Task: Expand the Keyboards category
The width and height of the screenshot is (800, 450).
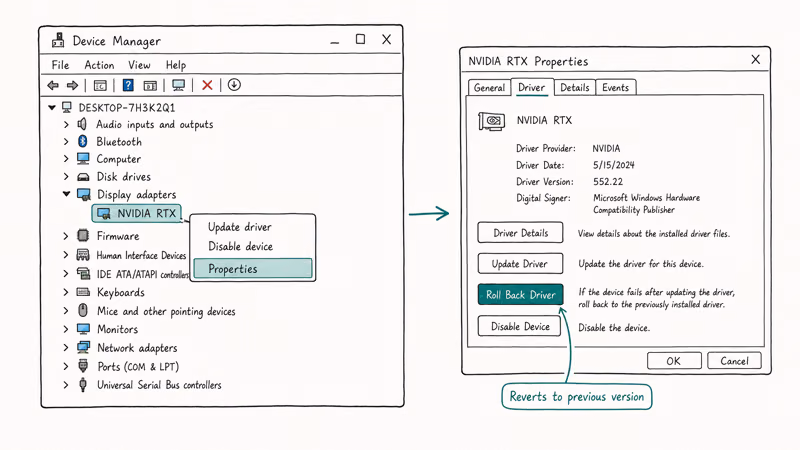Action: click(66, 292)
